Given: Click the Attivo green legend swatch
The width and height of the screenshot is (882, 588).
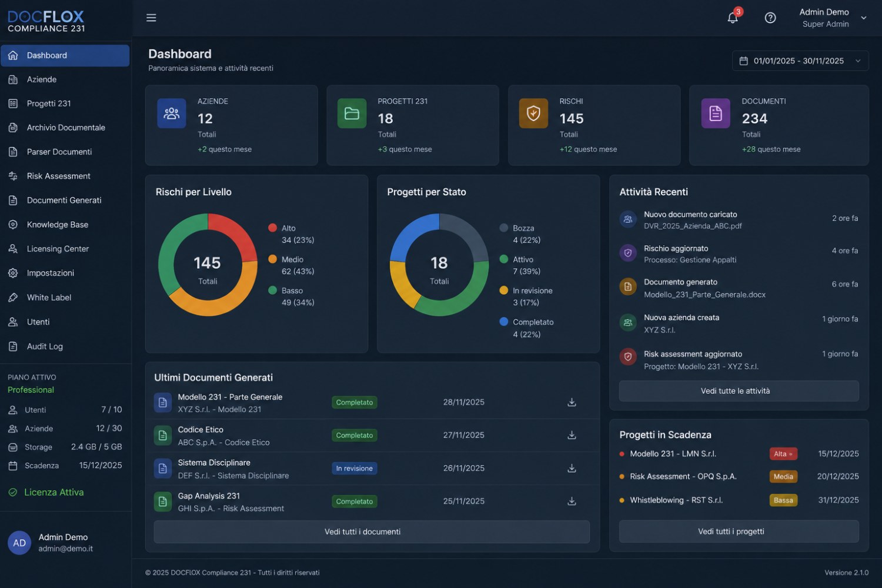Looking at the screenshot, I should point(503,259).
